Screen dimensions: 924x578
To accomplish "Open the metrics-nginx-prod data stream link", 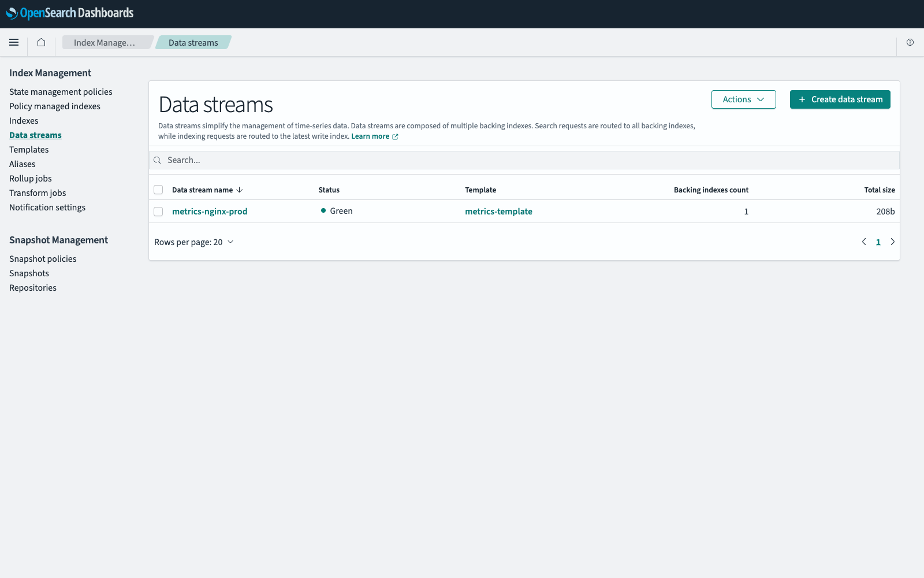I will pyautogui.click(x=210, y=212).
